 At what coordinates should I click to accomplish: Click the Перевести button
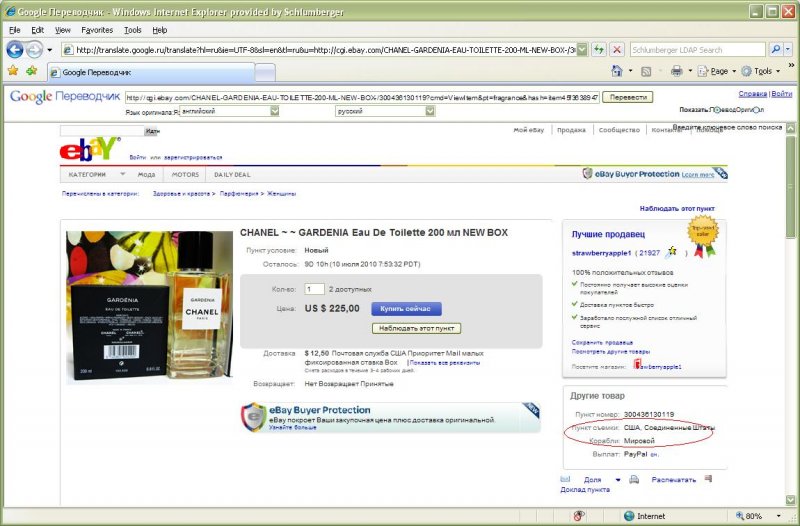tap(628, 97)
